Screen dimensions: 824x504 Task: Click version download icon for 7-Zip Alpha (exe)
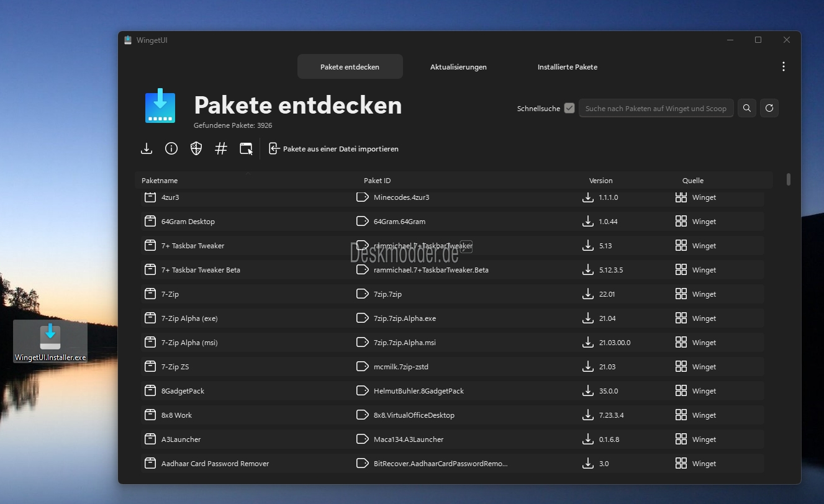pyautogui.click(x=588, y=318)
